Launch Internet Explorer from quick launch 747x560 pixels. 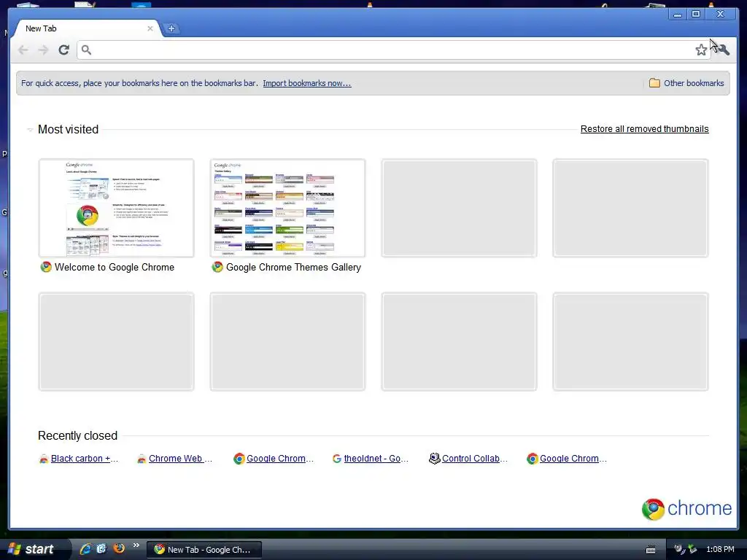click(x=85, y=549)
